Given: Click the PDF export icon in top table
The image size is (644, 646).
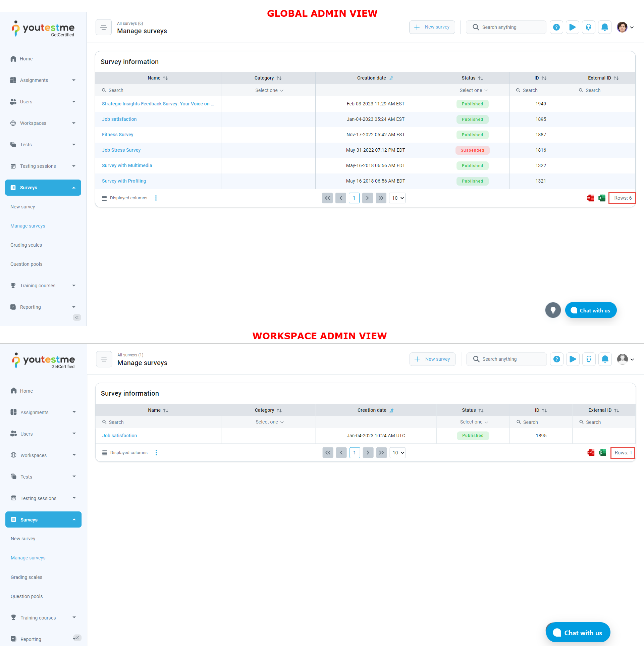Looking at the screenshot, I should (x=590, y=198).
